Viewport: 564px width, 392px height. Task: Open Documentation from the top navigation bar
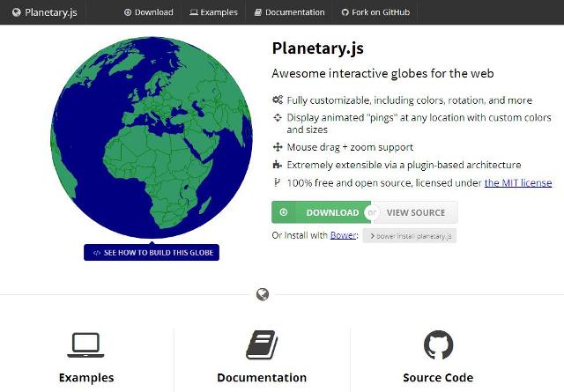click(290, 12)
